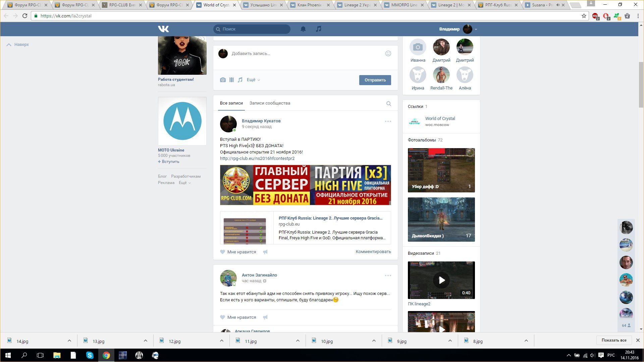
Task: Open emoji picker smiley icon
Action: (388, 54)
